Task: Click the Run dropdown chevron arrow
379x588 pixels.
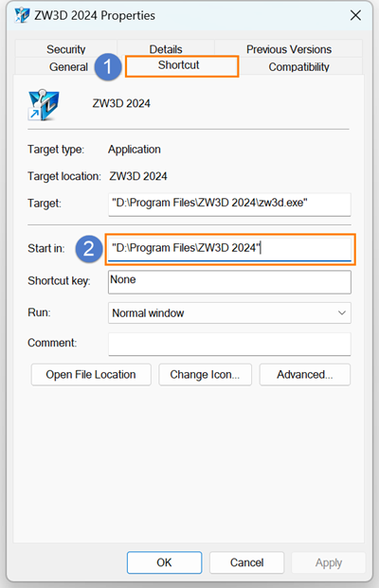Action: tap(341, 312)
